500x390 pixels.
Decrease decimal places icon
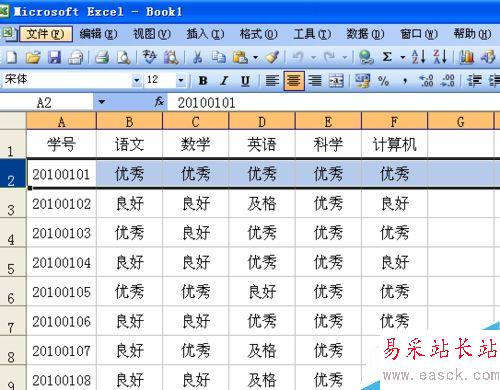click(x=447, y=81)
